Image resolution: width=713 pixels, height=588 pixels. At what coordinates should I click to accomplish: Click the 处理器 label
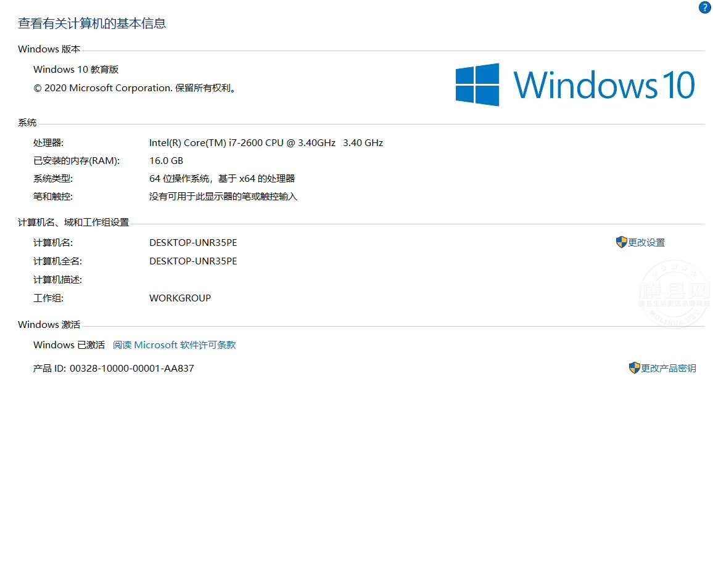click(48, 142)
